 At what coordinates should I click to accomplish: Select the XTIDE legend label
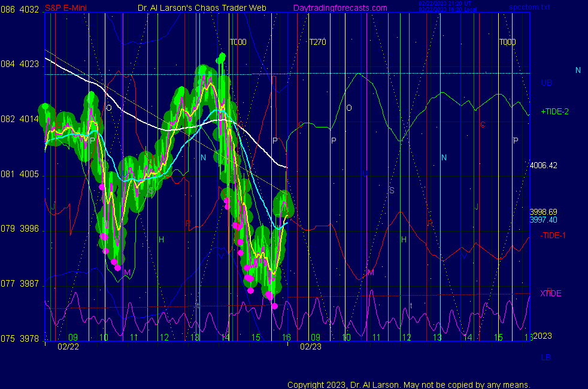[551, 293]
